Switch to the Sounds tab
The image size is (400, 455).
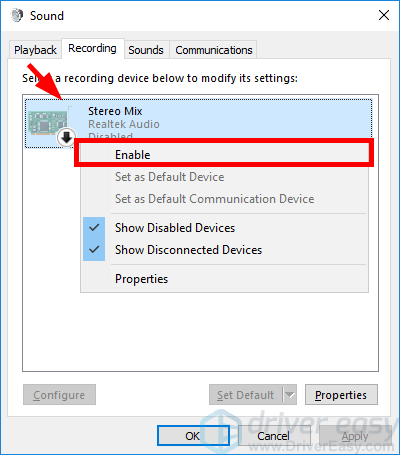pos(146,50)
